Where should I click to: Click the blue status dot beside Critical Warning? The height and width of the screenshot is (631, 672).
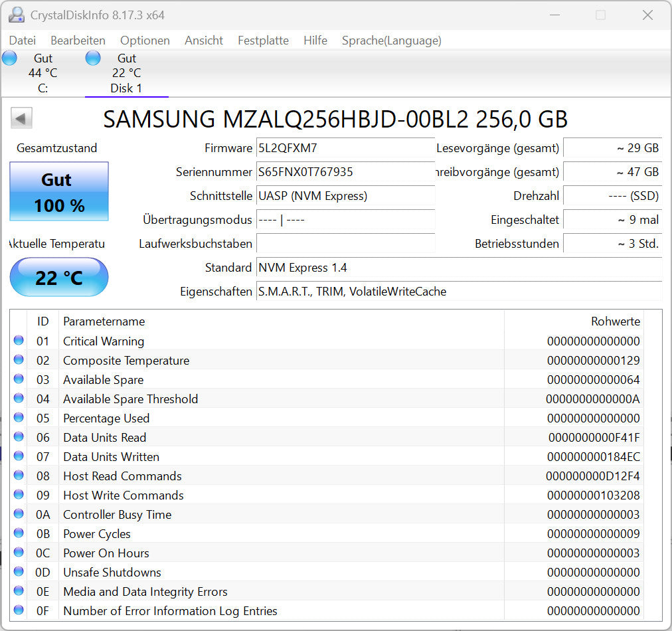[x=19, y=341]
